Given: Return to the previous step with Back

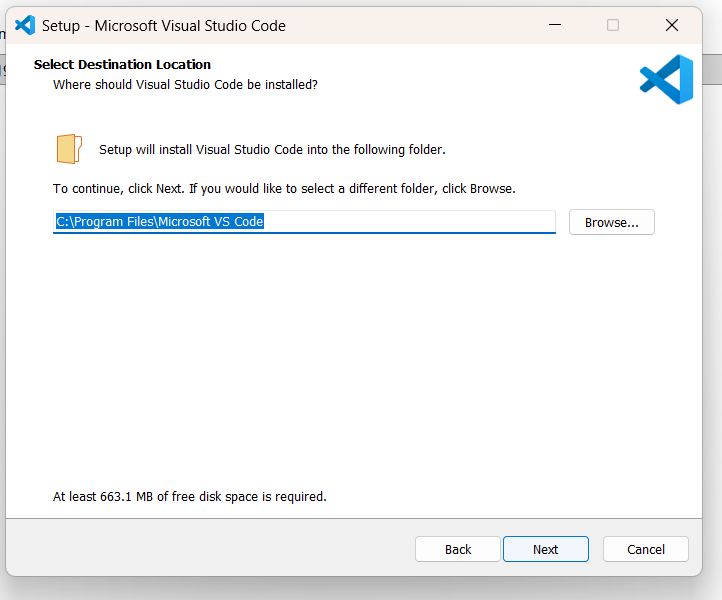Looking at the screenshot, I should pos(458,549).
